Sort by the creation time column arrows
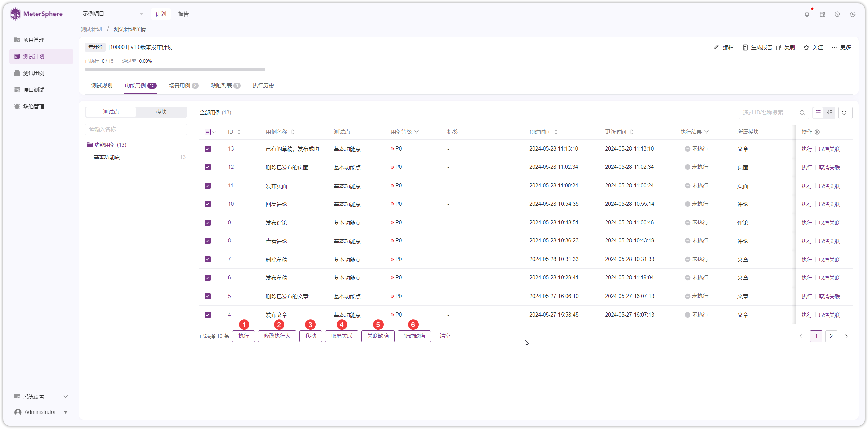 coord(556,132)
